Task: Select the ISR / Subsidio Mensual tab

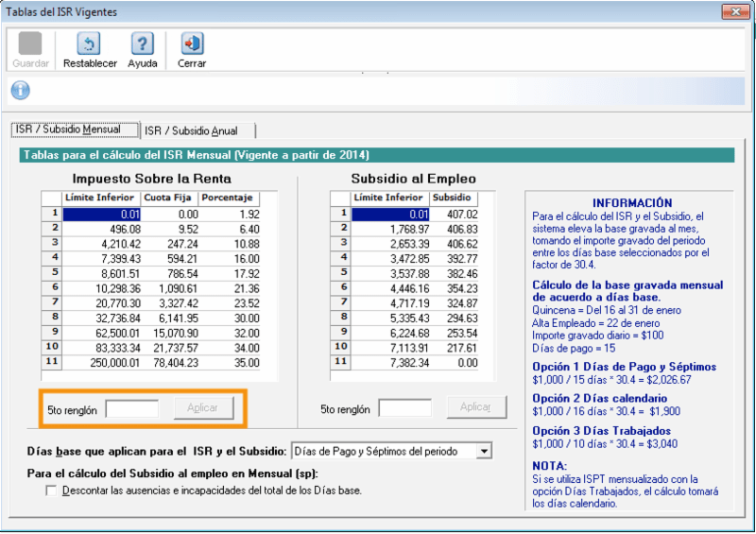Action: pyautogui.click(x=75, y=129)
